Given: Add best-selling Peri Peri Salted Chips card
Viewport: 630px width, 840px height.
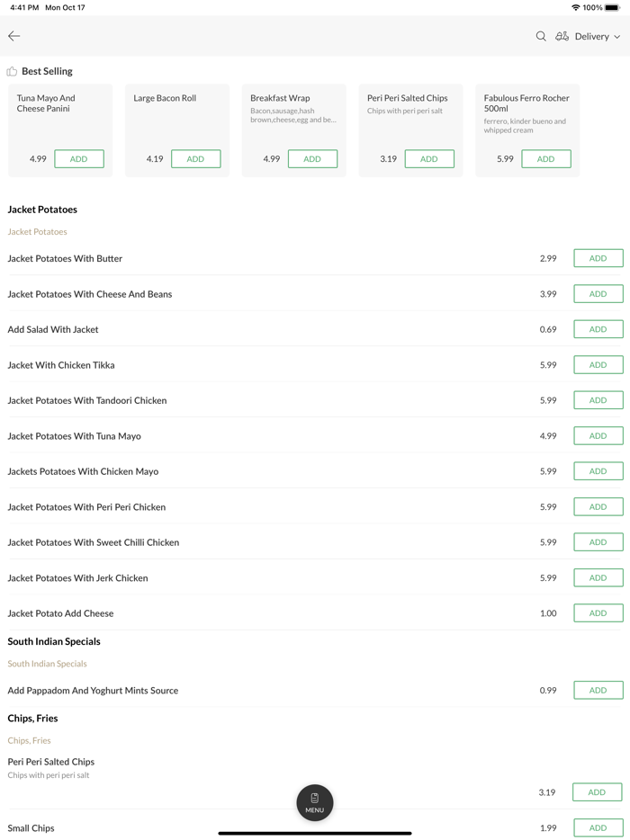Looking at the screenshot, I should (x=429, y=159).
